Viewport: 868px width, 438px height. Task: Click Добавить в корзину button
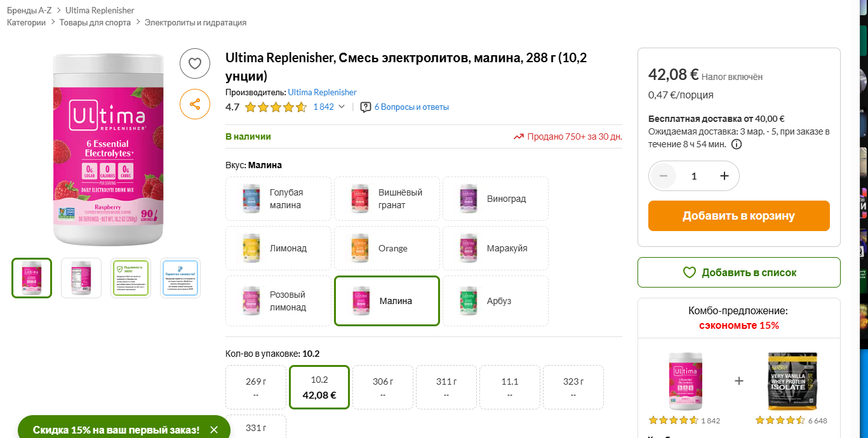click(x=738, y=216)
